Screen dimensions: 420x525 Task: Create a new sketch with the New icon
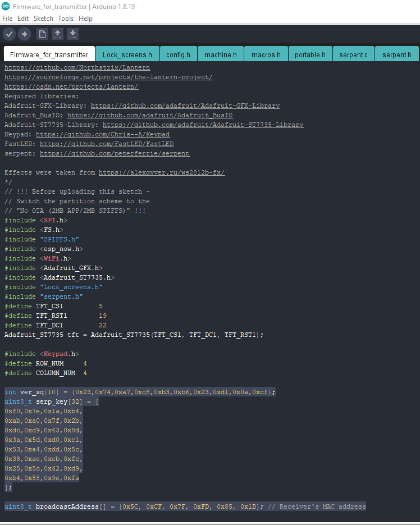pyautogui.click(x=42, y=34)
